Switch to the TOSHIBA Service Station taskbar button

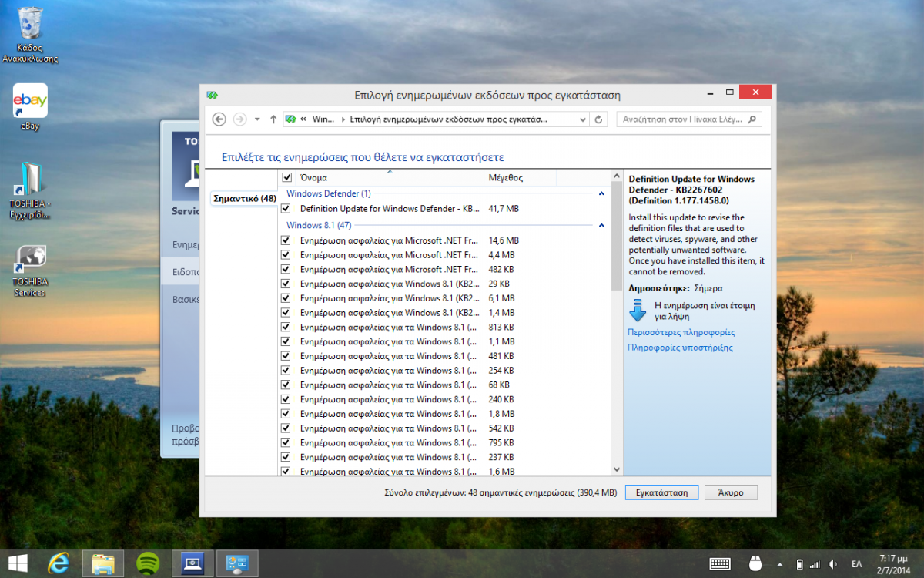pos(192,563)
